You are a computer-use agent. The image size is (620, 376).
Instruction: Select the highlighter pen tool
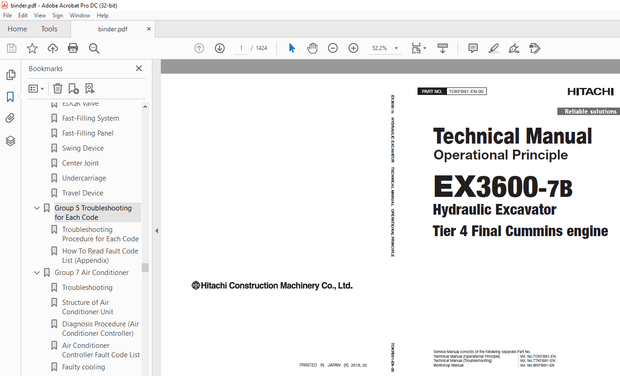pos(493,48)
